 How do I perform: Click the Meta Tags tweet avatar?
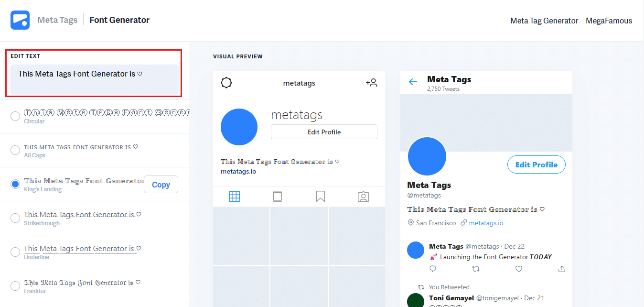click(x=416, y=251)
